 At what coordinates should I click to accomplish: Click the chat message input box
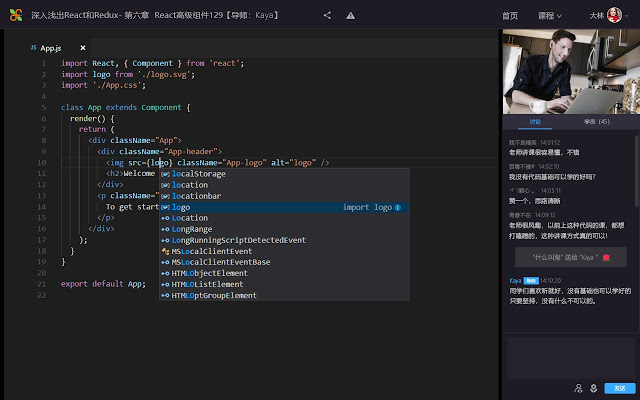point(570,358)
